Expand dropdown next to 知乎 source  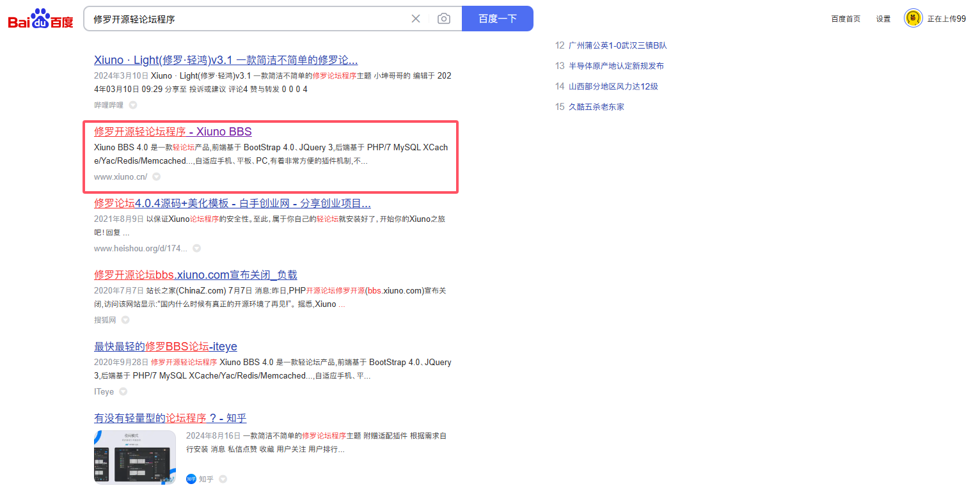click(x=223, y=479)
